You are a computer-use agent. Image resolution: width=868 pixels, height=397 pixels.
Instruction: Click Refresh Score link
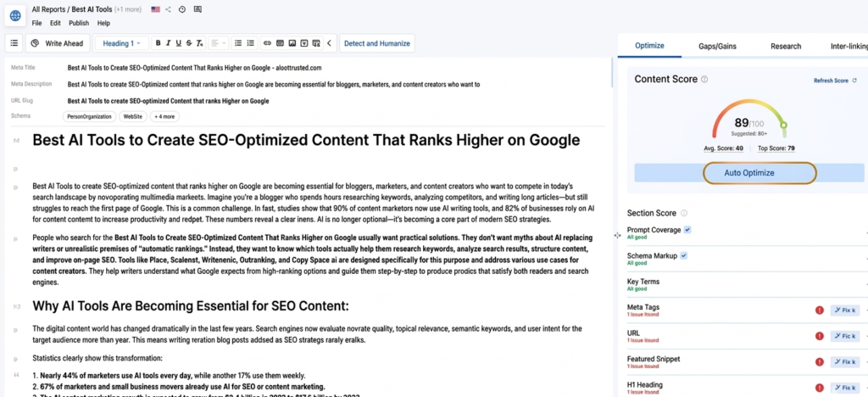(835, 81)
